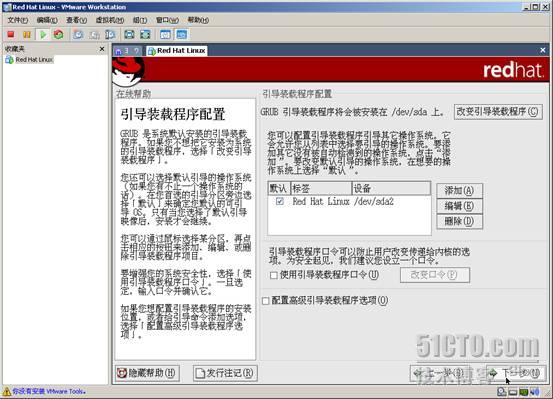Click the green Power On play icon
The image size is (553, 399).
click(43, 34)
